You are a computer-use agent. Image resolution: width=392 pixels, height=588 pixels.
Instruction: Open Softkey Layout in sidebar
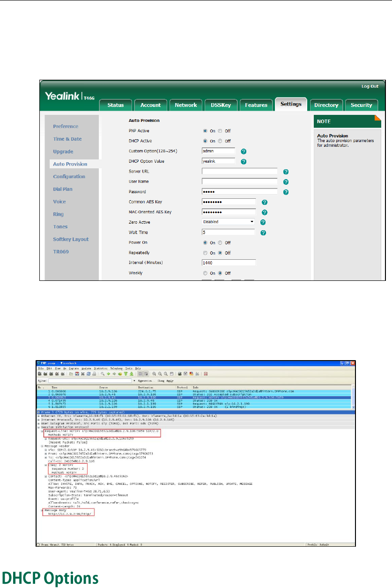point(71,239)
